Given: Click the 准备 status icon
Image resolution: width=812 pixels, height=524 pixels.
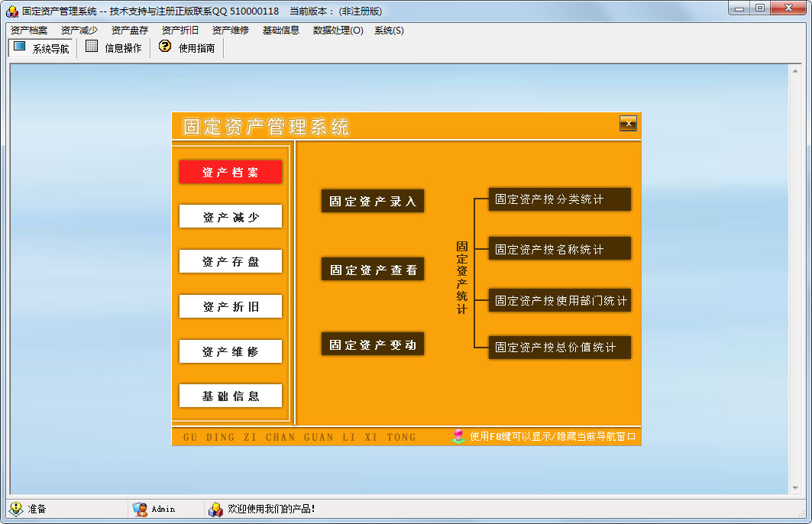Looking at the screenshot, I should [x=16, y=509].
